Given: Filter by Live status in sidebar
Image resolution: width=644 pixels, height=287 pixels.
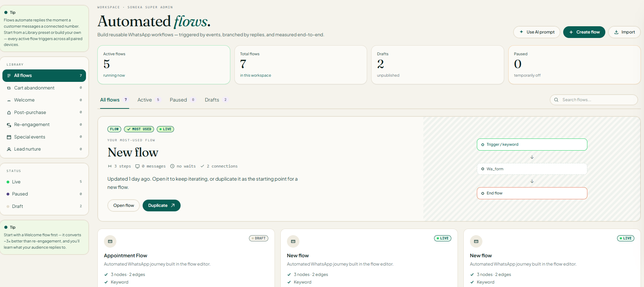Looking at the screenshot, I should click(x=44, y=182).
